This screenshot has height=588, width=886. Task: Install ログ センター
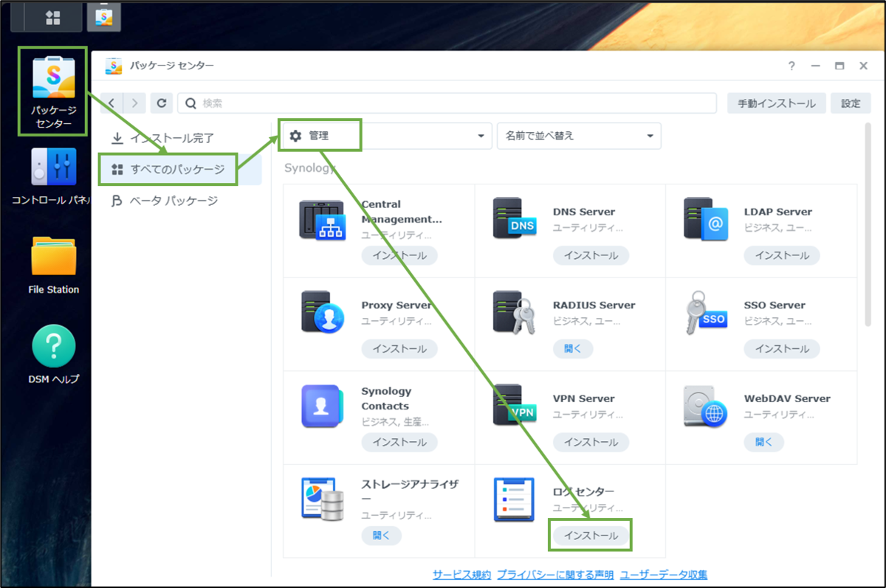pyautogui.click(x=591, y=536)
